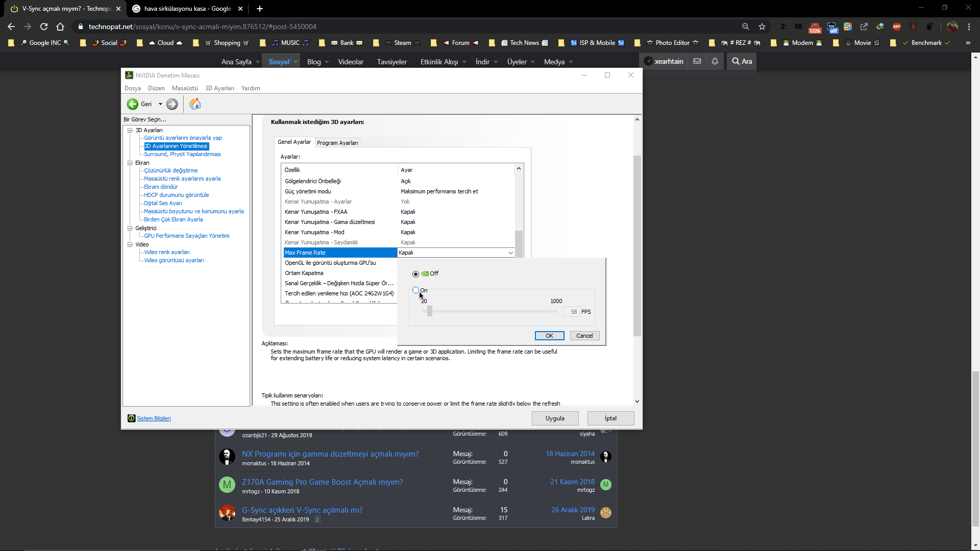Image resolution: width=980 pixels, height=551 pixels.
Task: Open the Geri history dropdown arrow
Action: (x=160, y=104)
